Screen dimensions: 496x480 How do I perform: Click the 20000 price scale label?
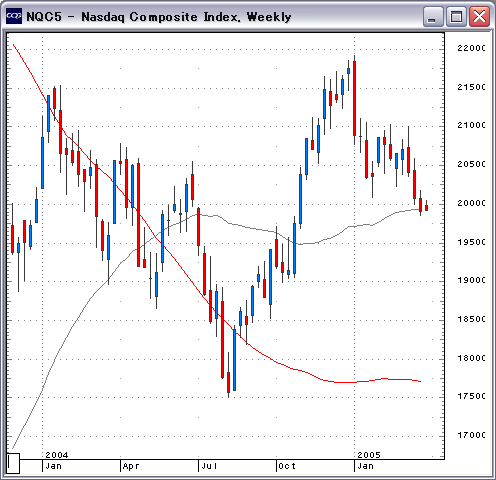click(471, 203)
